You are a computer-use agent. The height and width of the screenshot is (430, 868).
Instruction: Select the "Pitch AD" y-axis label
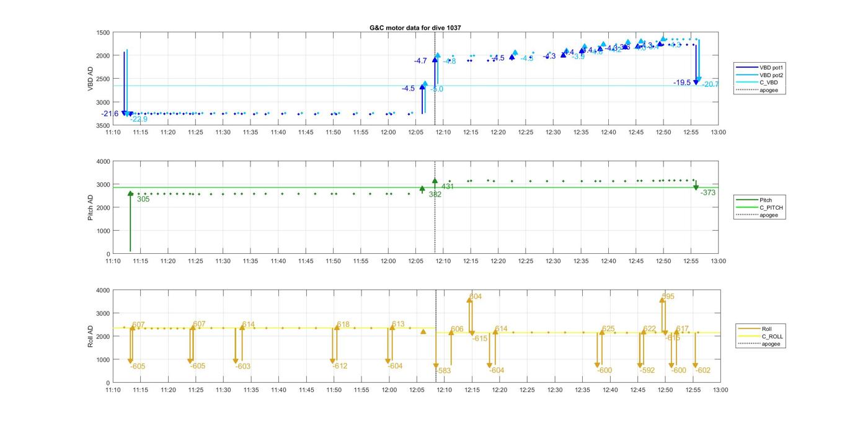(x=91, y=207)
